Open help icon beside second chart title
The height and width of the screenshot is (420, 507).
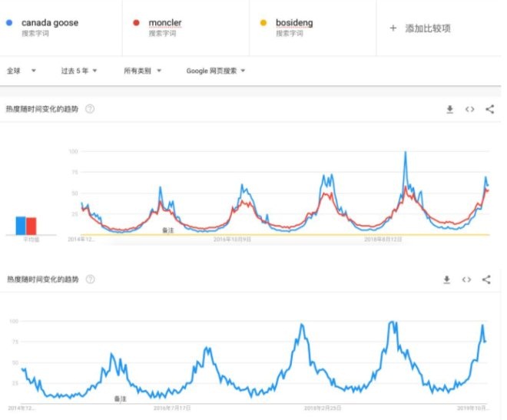tap(90, 279)
